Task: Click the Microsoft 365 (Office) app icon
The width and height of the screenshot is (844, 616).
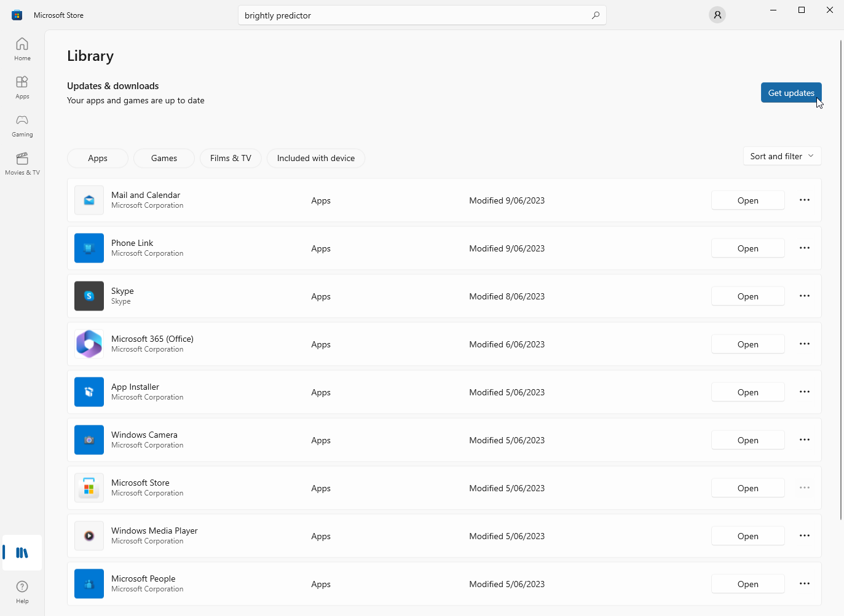Action: (89, 344)
